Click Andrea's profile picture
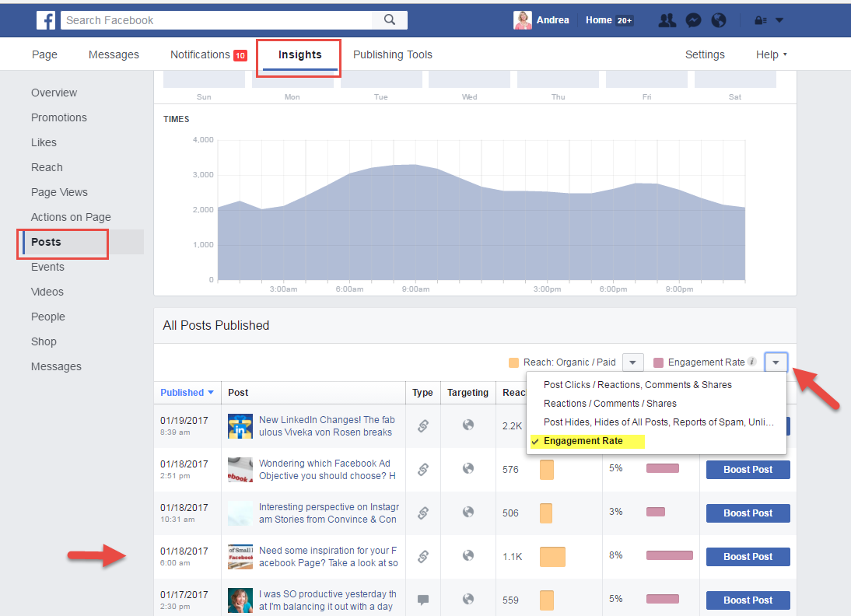This screenshot has height=616, width=851. click(523, 20)
